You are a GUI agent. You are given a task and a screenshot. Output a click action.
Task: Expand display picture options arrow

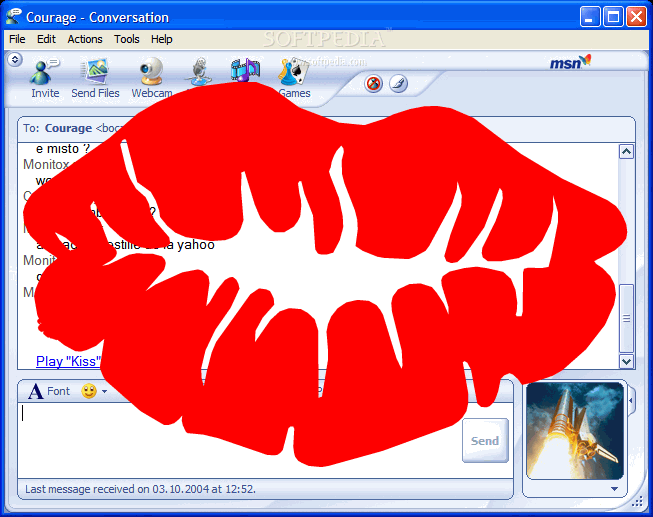click(614, 489)
